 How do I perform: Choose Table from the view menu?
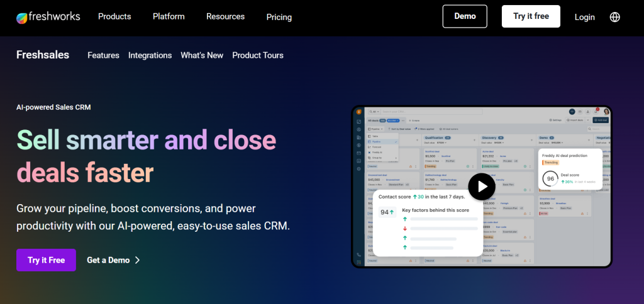click(382, 136)
